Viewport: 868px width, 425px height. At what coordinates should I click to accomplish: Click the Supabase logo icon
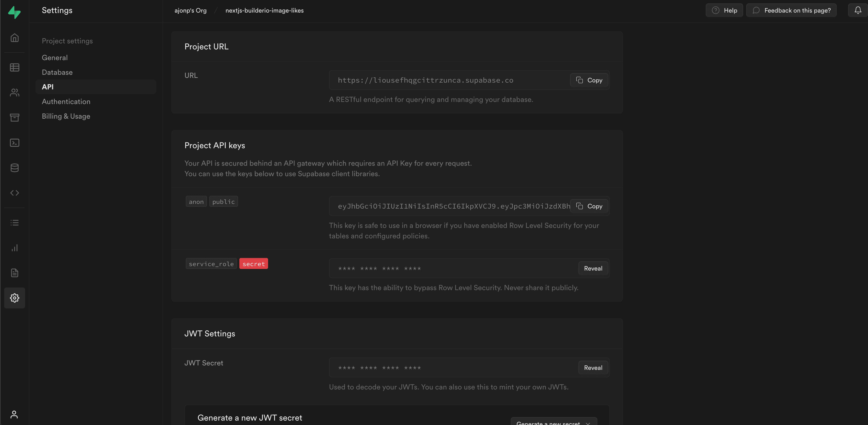tap(14, 12)
